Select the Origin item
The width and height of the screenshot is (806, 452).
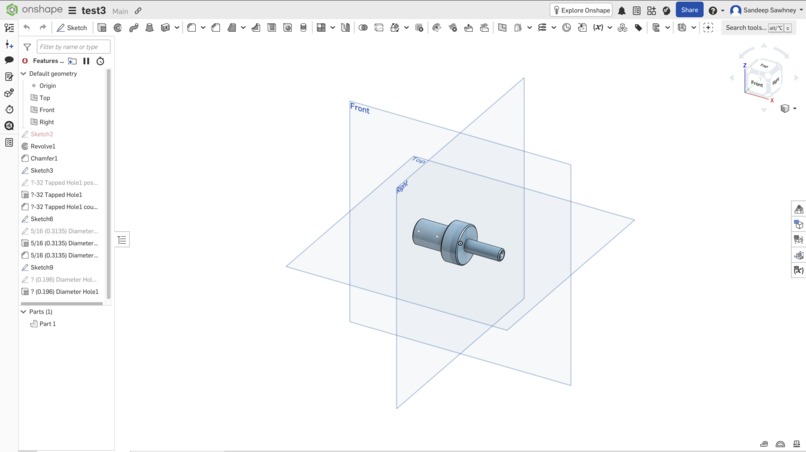(47, 86)
